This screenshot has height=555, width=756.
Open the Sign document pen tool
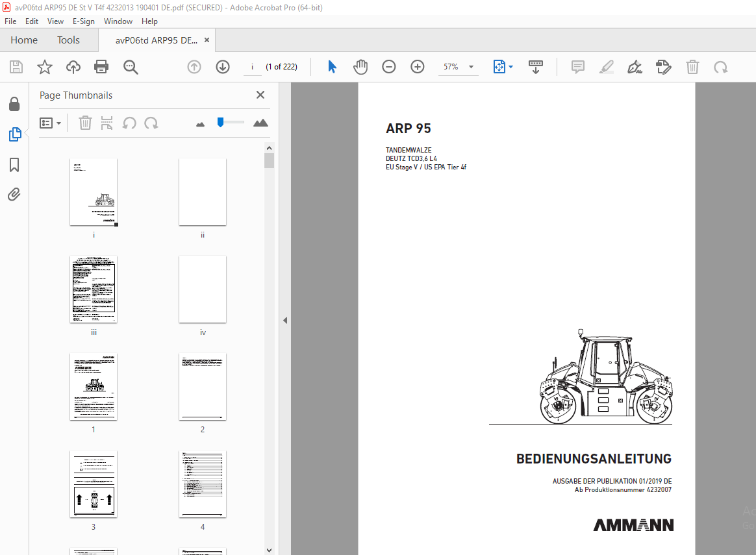pos(635,67)
